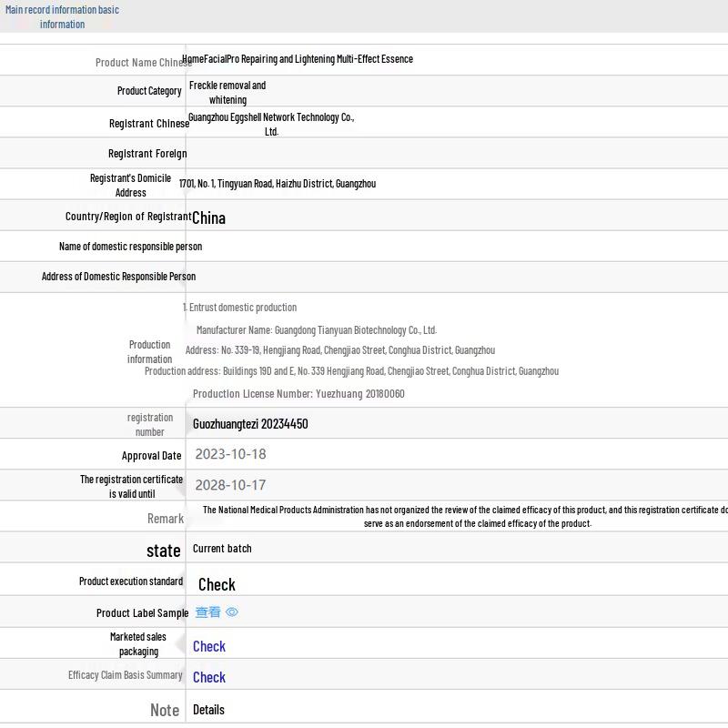Open Check link for Marketed sales packaging
This screenshot has width=728, height=728.
coord(209,646)
